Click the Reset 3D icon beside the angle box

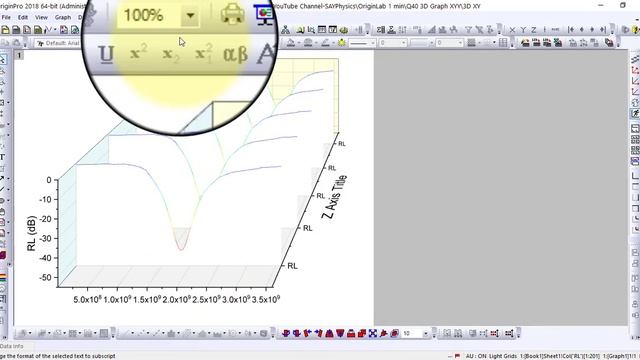click(x=394, y=333)
